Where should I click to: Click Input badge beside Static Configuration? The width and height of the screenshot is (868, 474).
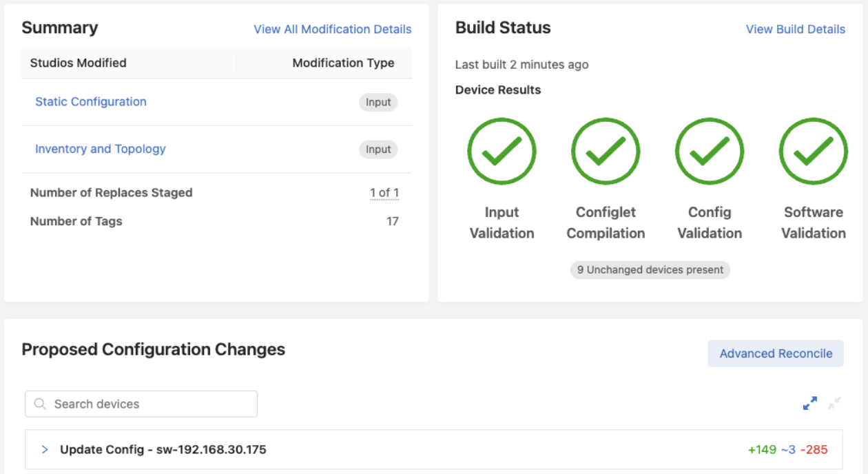tap(378, 103)
